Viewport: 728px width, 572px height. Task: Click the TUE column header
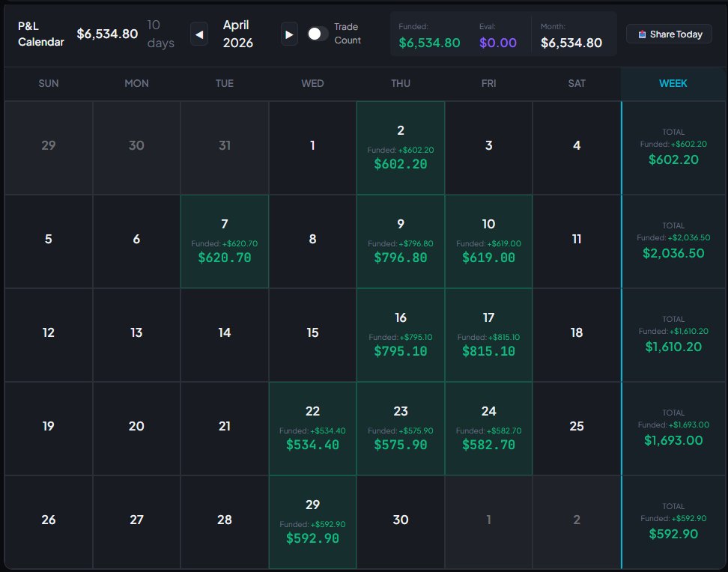pyautogui.click(x=224, y=84)
